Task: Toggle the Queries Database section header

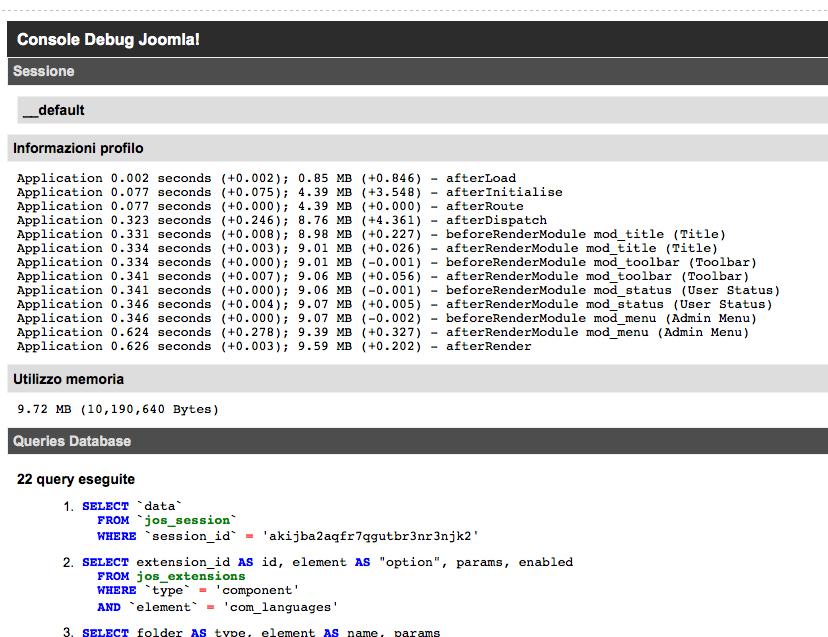Action: pyautogui.click(x=417, y=441)
